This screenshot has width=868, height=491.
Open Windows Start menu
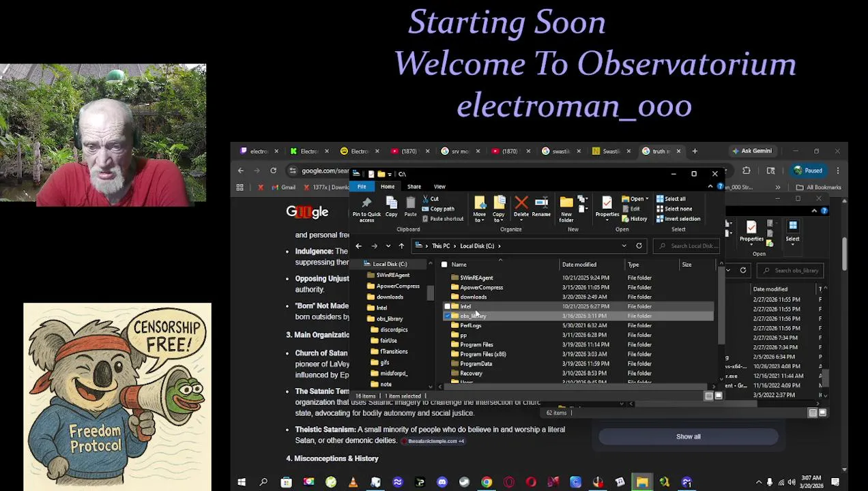point(241,483)
